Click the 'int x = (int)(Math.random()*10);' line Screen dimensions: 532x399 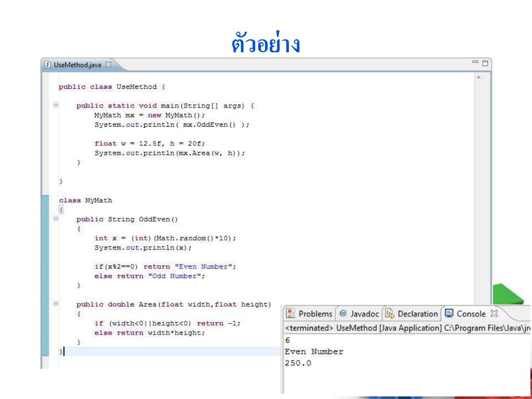165,238
